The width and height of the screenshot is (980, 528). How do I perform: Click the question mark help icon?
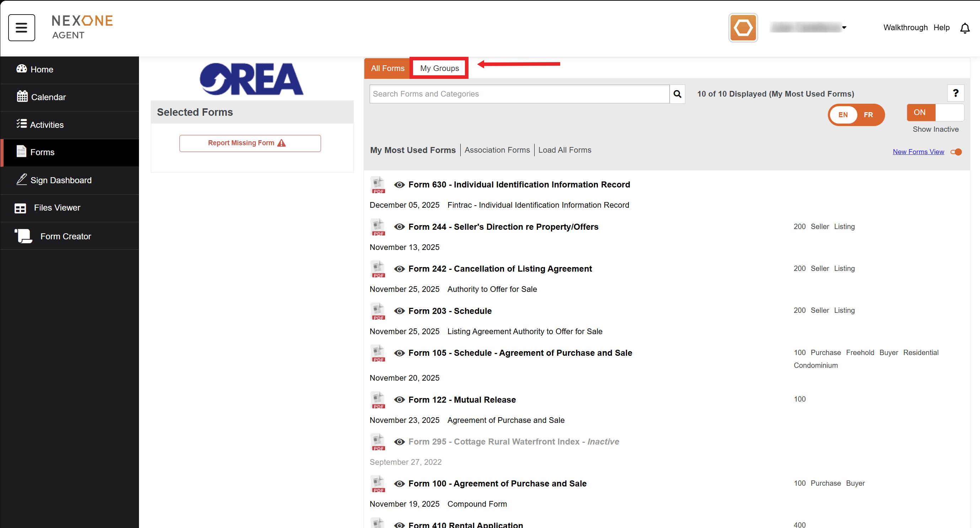[x=955, y=93]
